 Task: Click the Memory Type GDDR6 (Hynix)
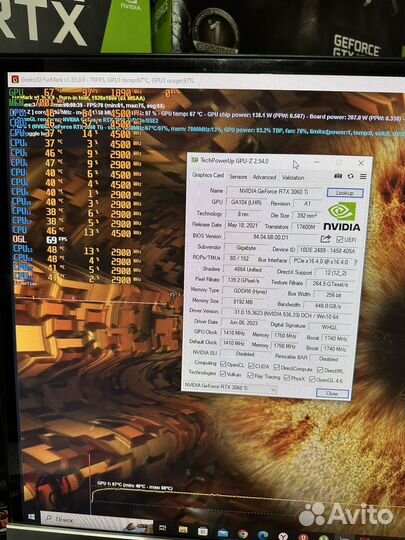coord(250,292)
